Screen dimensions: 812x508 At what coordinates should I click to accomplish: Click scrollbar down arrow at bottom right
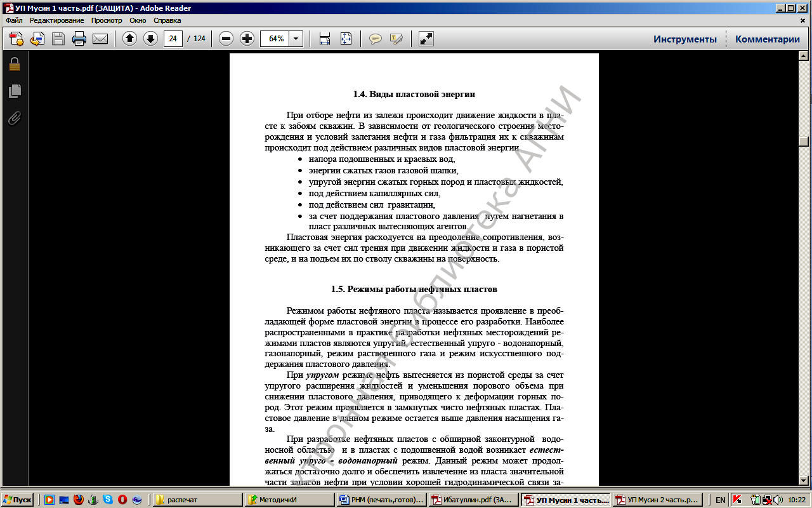click(x=804, y=480)
